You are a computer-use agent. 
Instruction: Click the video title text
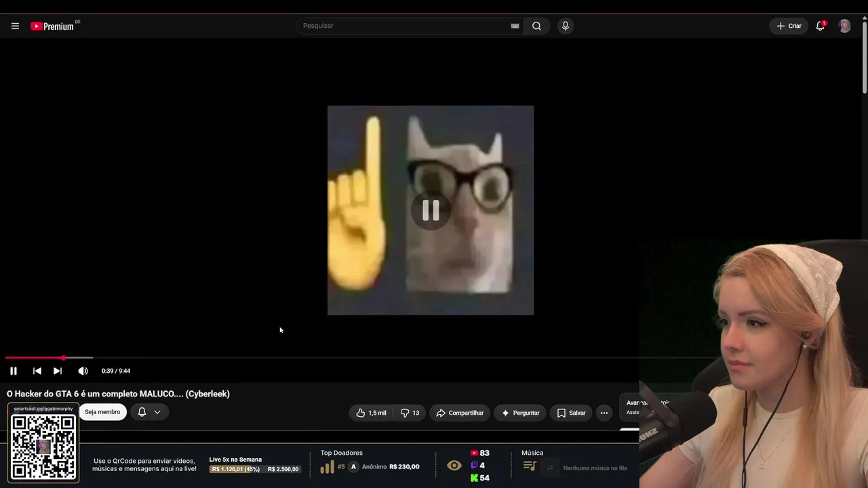pos(118,394)
